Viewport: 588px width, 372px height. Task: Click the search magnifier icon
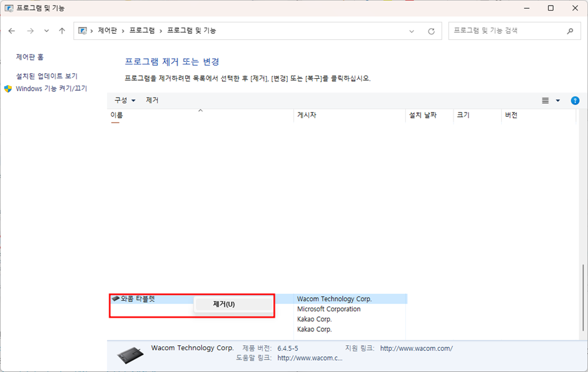(x=570, y=31)
